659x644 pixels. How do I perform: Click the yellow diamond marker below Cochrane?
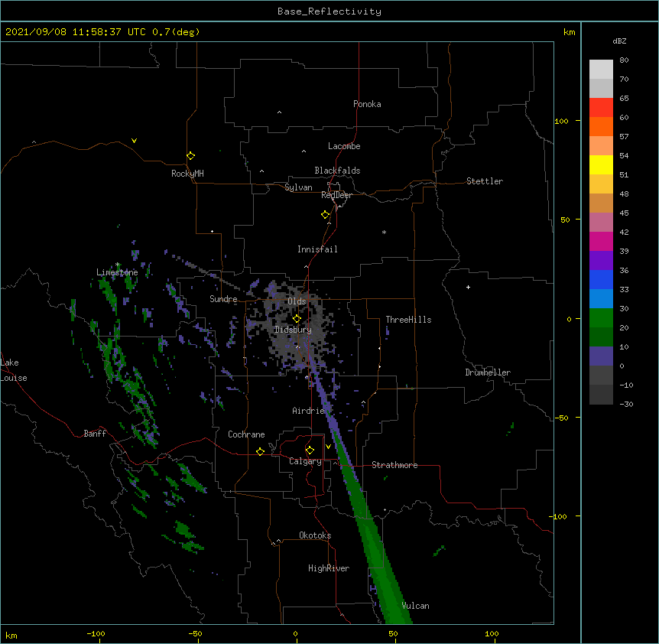pyautogui.click(x=260, y=451)
